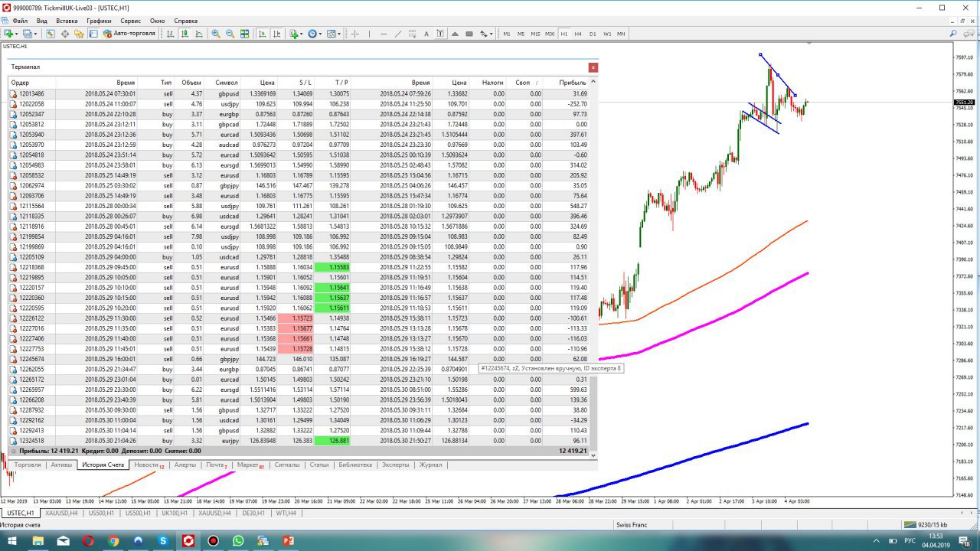Switch to the Эксперты terminal tab
Image resolution: width=980 pixels, height=551 pixels.
[x=395, y=465]
